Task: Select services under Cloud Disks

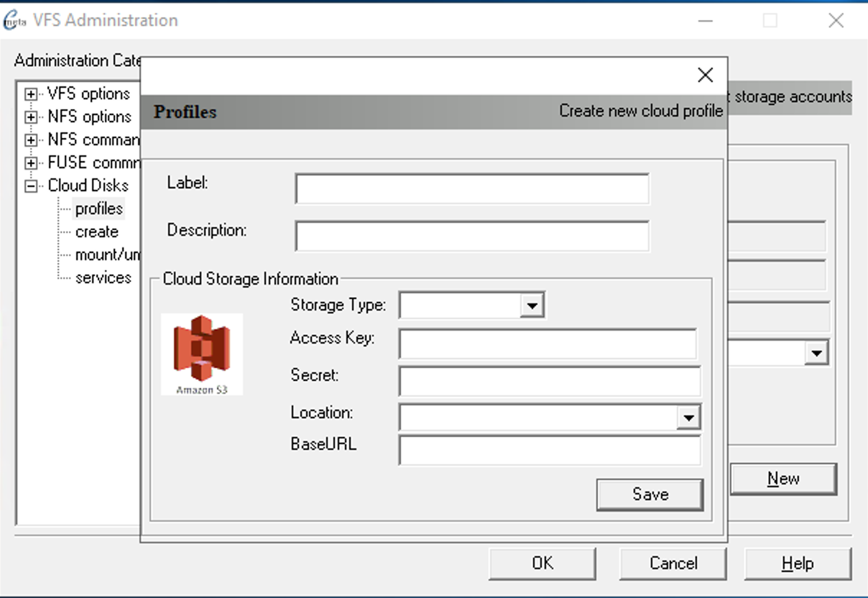Action: (x=103, y=277)
